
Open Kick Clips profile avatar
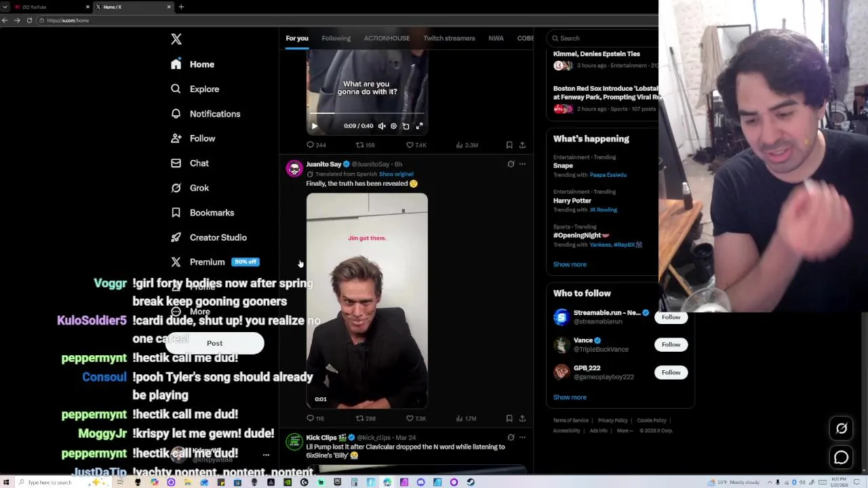[x=294, y=442]
